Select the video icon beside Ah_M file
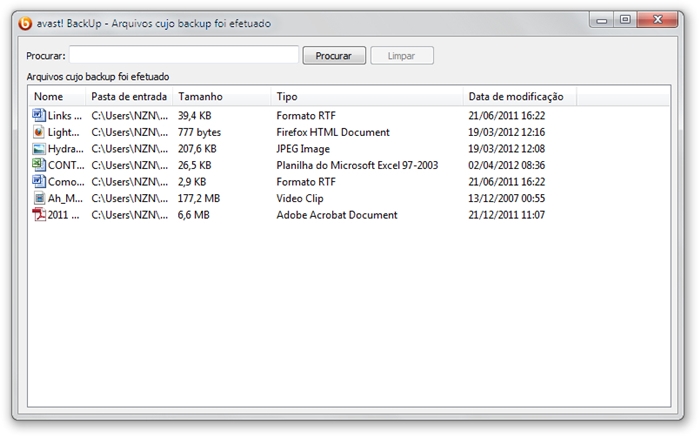 tap(39, 198)
